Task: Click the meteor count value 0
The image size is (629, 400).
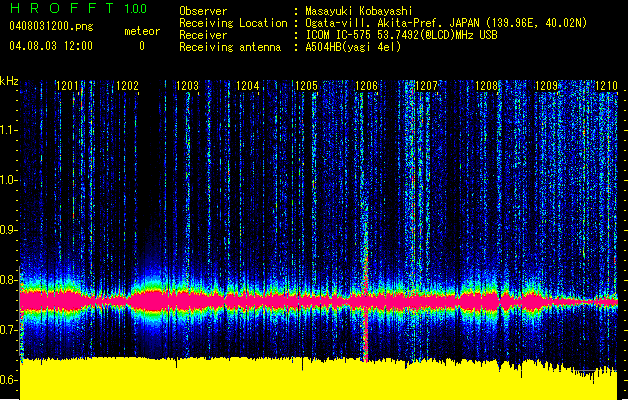Action: tap(142, 46)
